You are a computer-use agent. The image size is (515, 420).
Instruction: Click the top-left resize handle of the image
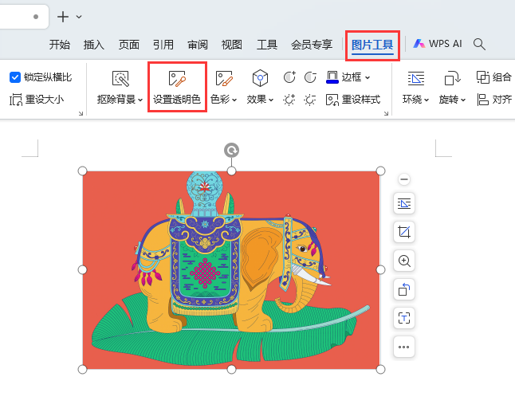coord(82,171)
